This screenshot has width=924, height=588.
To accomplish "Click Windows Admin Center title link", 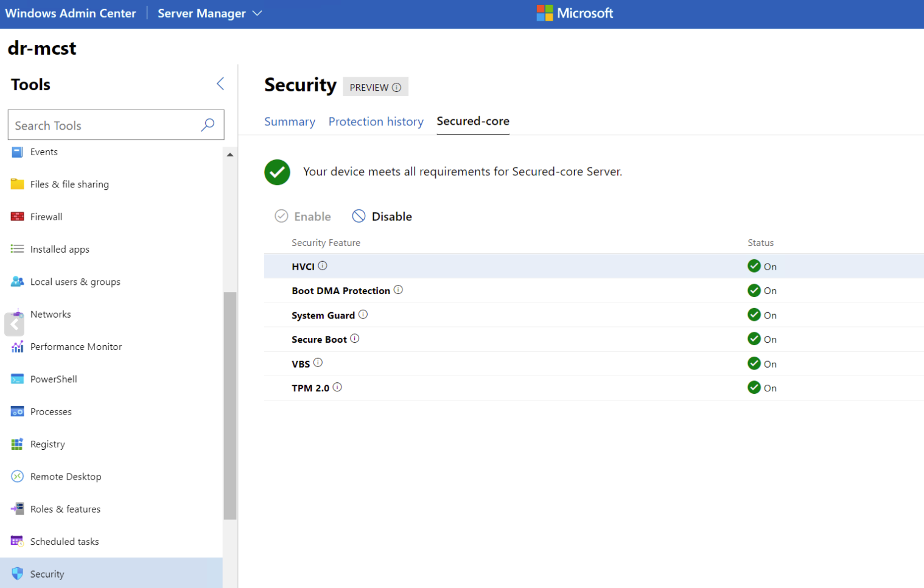I will (x=71, y=13).
